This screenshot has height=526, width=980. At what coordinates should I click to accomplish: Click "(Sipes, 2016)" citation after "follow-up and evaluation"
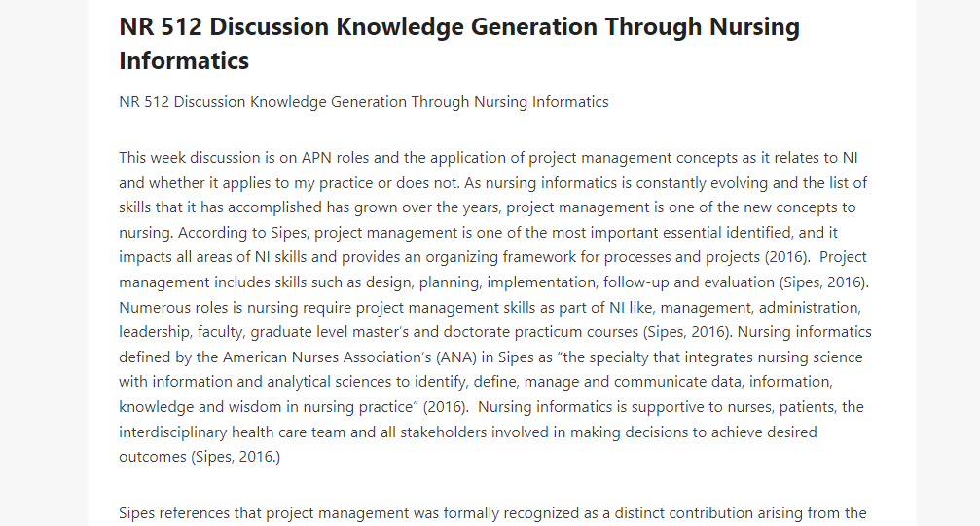coord(823,282)
